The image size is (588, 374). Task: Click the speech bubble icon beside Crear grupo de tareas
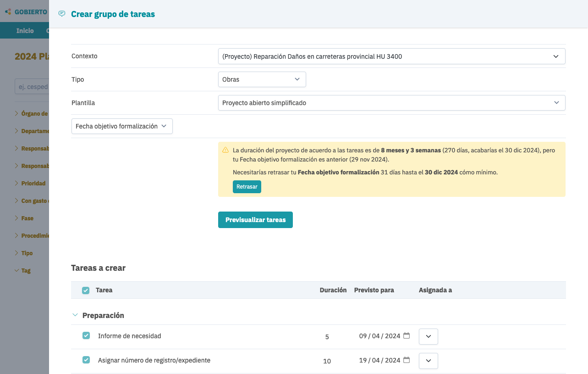[x=62, y=14]
